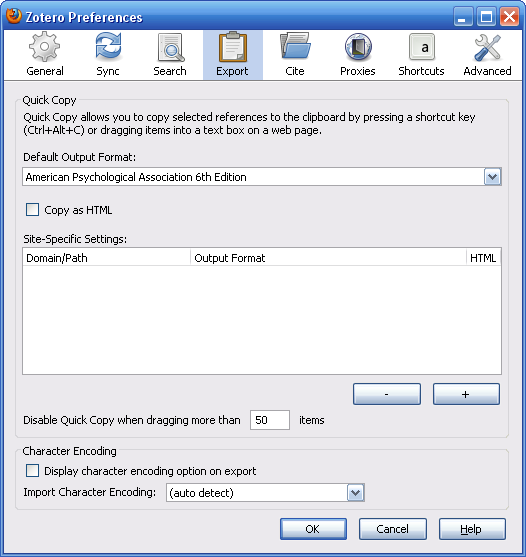Screen dimensions: 526x557
Task: Open the General preferences pane
Action: click(45, 55)
